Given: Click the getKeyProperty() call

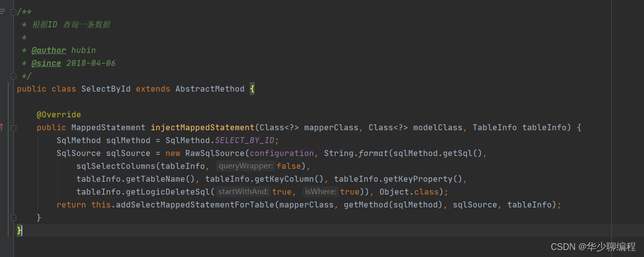Looking at the screenshot, I should click(x=423, y=179).
